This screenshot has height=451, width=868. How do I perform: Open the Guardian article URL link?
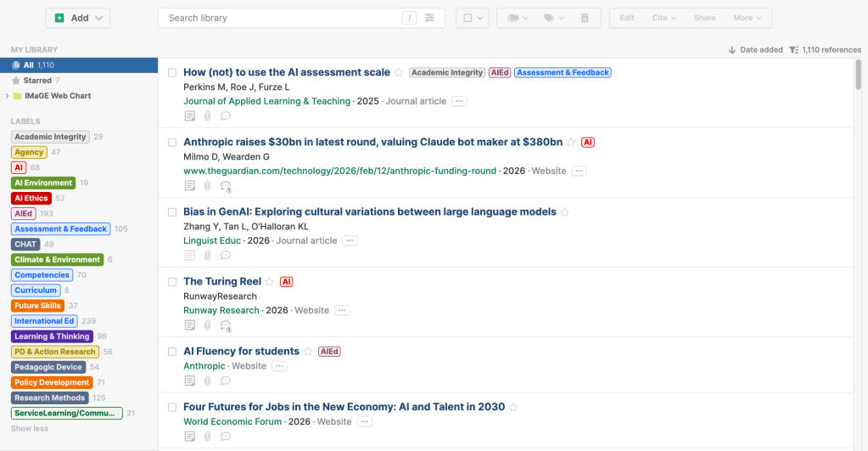pos(339,171)
